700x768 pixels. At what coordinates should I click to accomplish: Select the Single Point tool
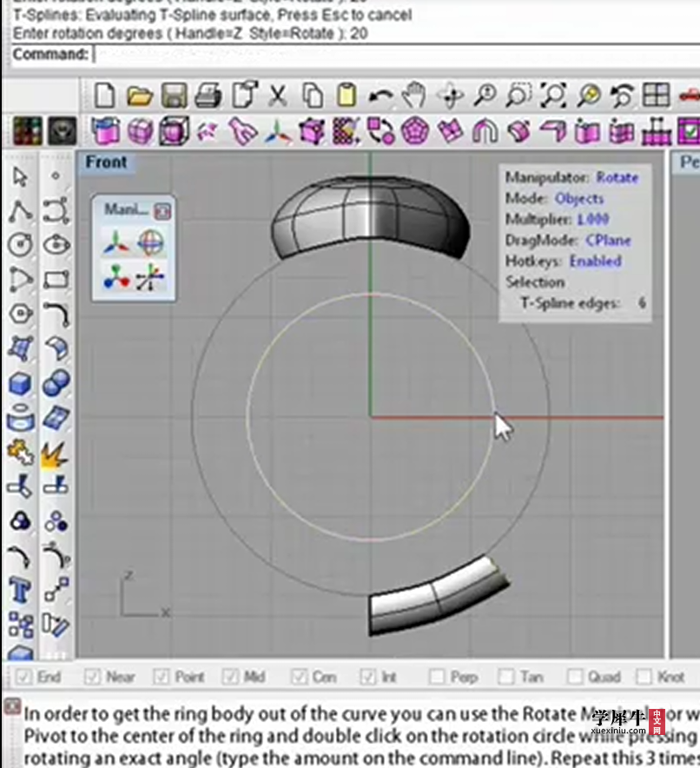coord(56,176)
